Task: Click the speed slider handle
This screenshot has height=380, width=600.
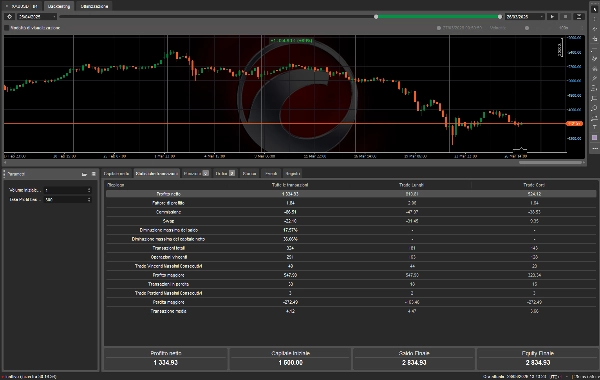Action: (x=527, y=28)
